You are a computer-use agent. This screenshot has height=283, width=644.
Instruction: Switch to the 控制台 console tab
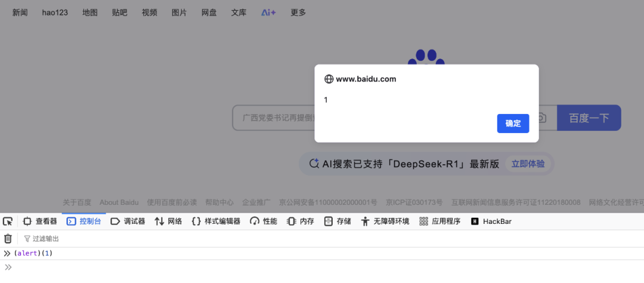tap(84, 222)
